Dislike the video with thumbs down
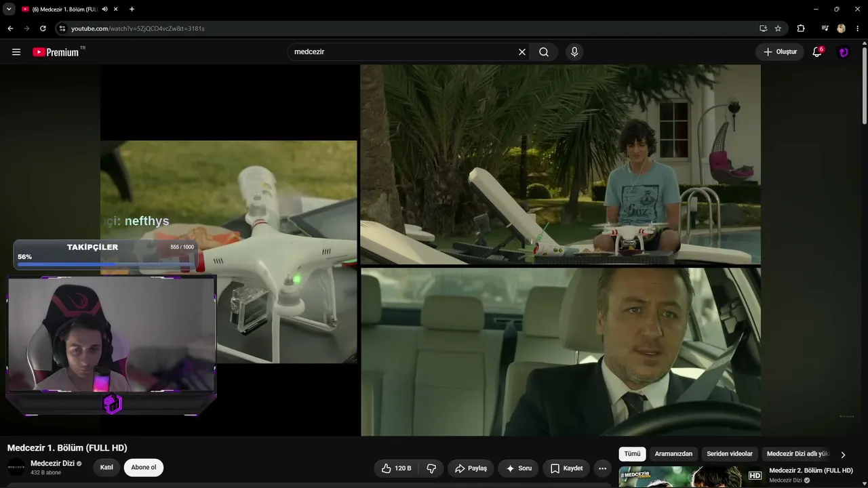Screen dimensions: 868x488 [x=431, y=468]
